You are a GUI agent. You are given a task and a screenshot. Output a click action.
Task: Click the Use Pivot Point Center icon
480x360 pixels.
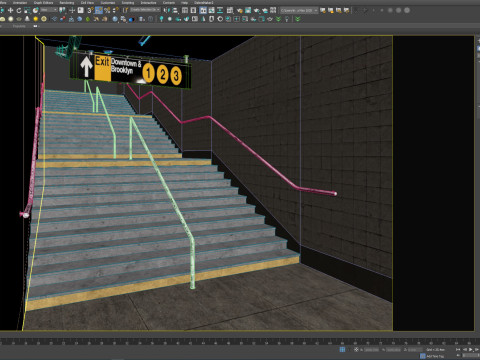pyautogui.click(x=62, y=10)
